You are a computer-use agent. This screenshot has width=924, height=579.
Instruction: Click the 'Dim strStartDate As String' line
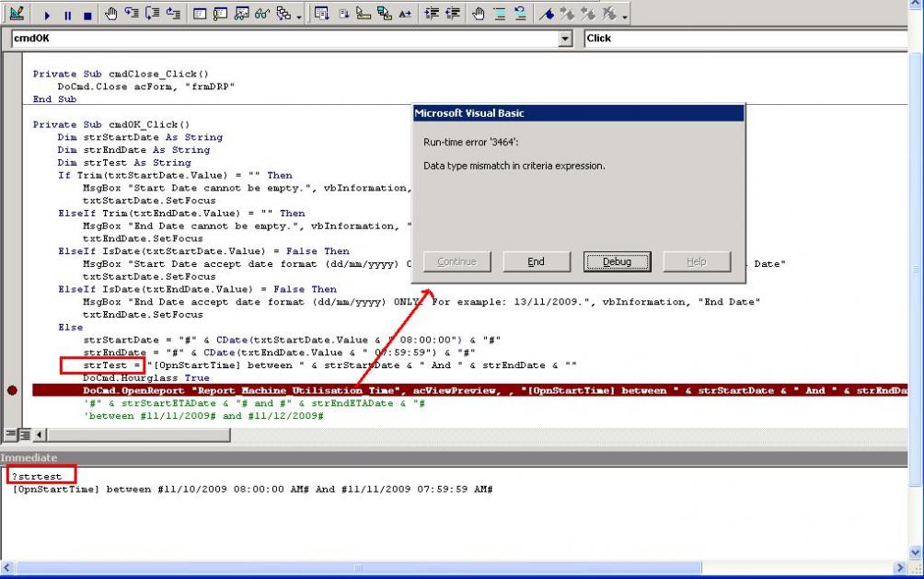(140, 137)
